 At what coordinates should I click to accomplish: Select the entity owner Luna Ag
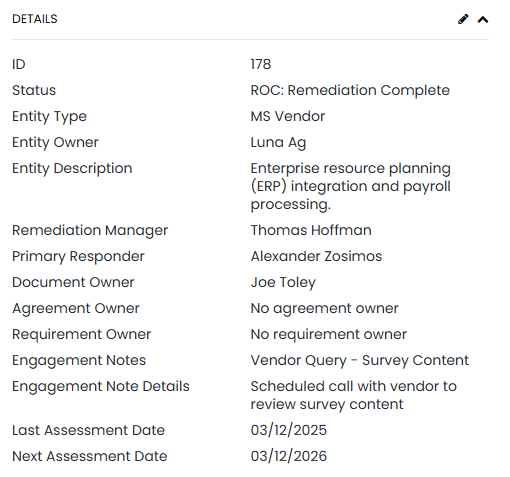coord(278,142)
